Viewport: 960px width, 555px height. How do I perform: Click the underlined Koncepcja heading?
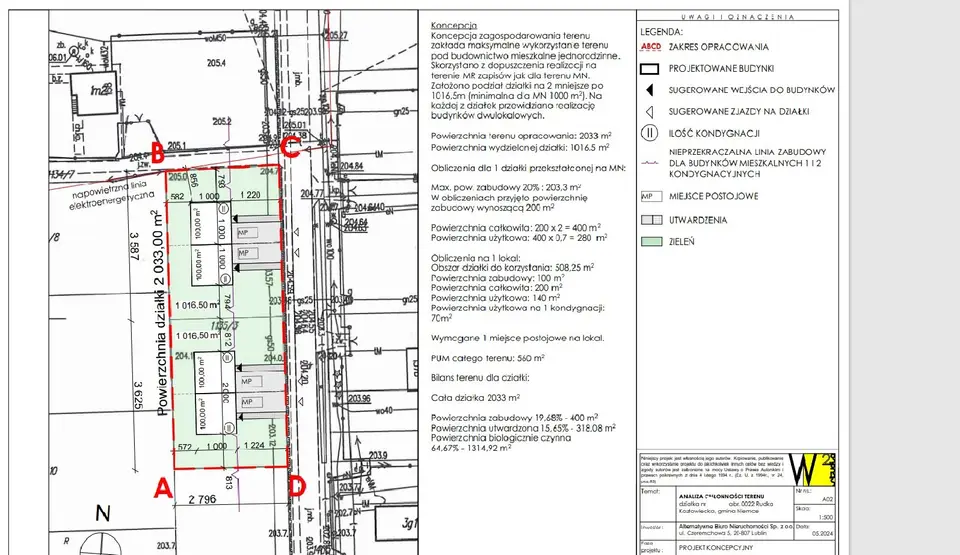tap(454, 26)
